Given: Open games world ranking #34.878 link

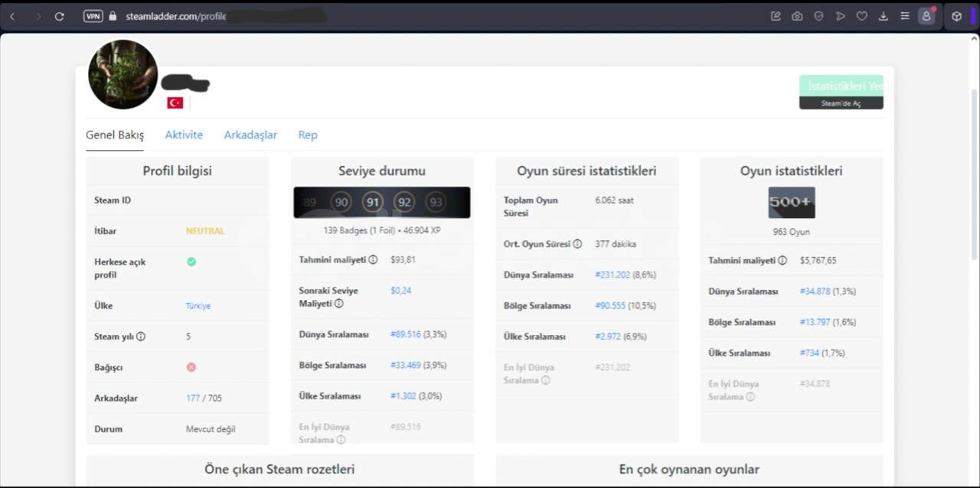Looking at the screenshot, I should (815, 291).
